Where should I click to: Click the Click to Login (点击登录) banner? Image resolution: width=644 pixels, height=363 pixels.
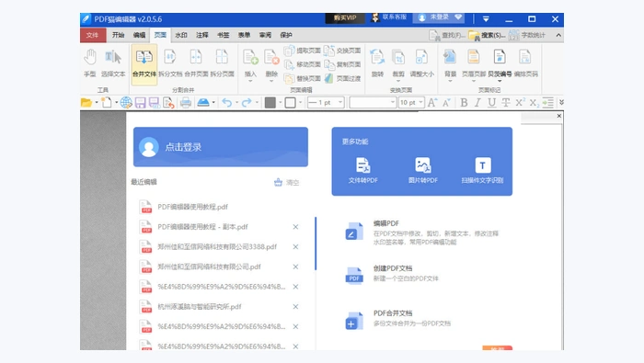221,147
